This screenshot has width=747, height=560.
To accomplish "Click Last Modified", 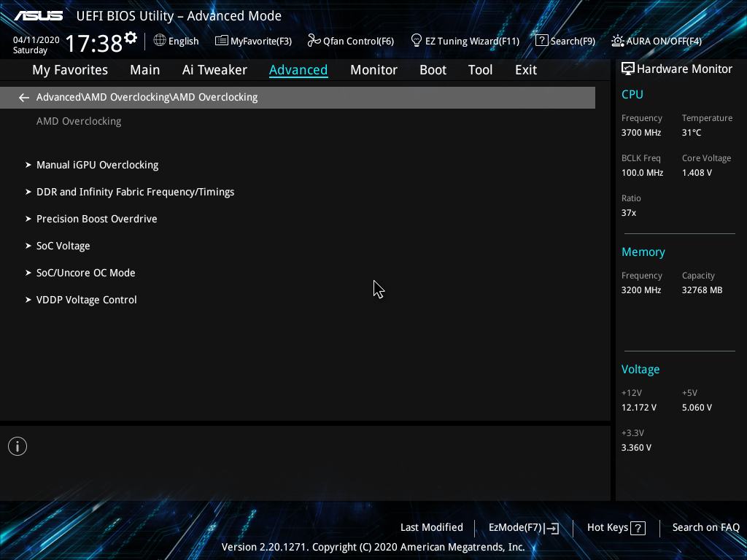I will coord(432,528).
